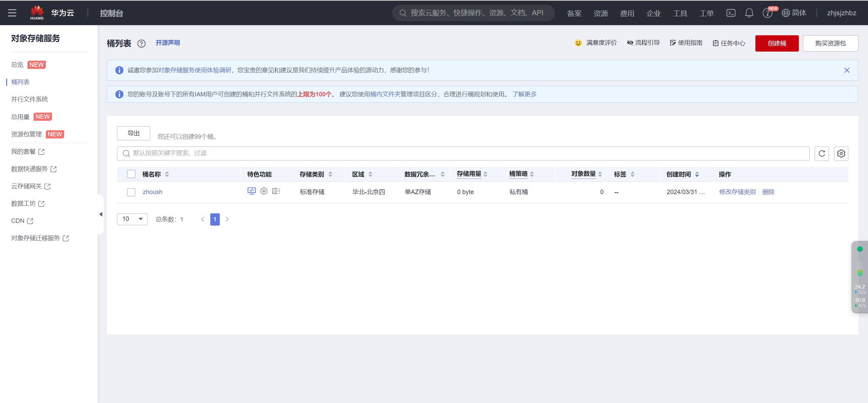Sort by 创建时间 column

pos(697,174)
